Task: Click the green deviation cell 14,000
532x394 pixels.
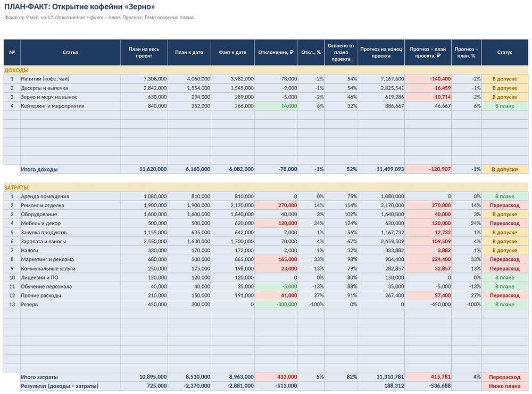Action: click(x=276, y=106)
